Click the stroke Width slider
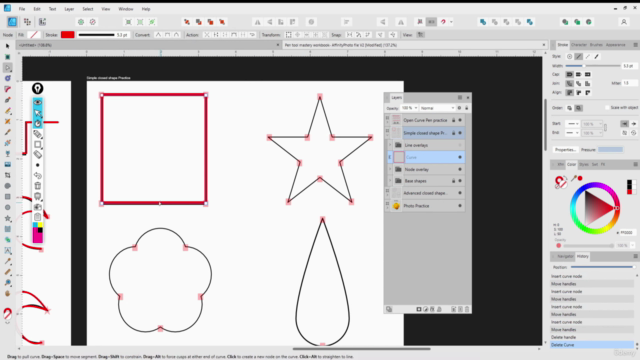Image resolution: width=640 pixels, height=360 pixels. pyautogui.click(x=593, y=66)
